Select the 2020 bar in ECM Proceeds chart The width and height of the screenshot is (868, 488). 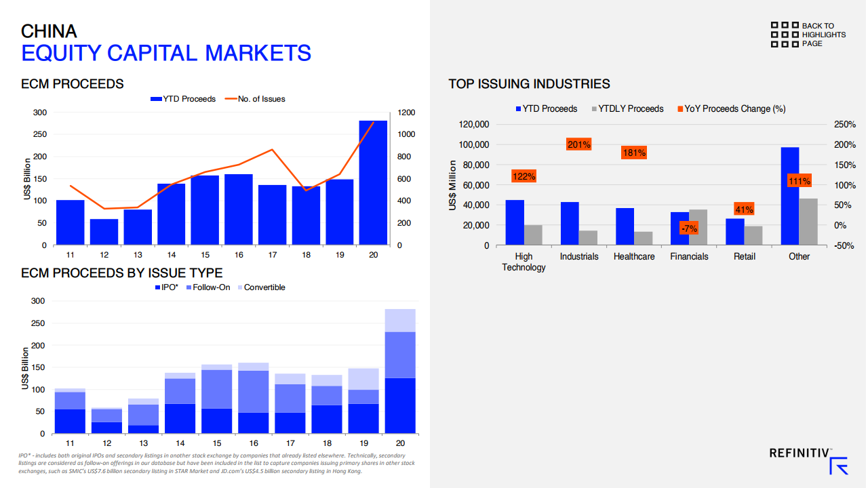pyautogui.click(x=373, y=183)
